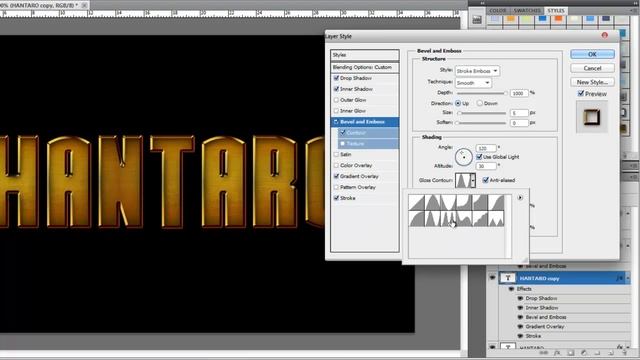Click the Cancel button

point(592,68)
